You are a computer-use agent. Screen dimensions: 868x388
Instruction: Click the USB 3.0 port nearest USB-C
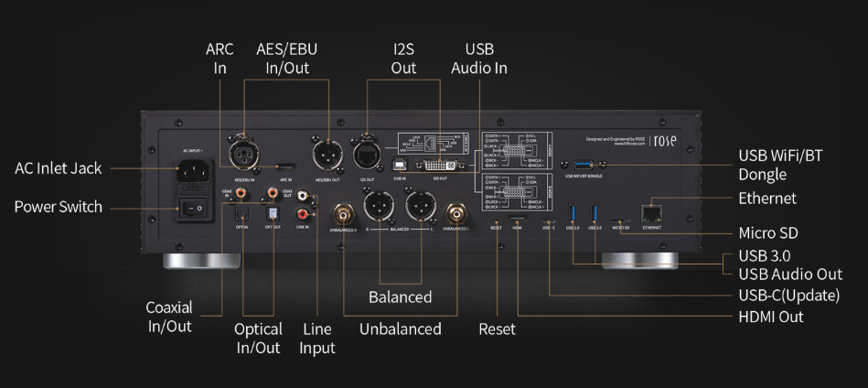click(573, 213)
